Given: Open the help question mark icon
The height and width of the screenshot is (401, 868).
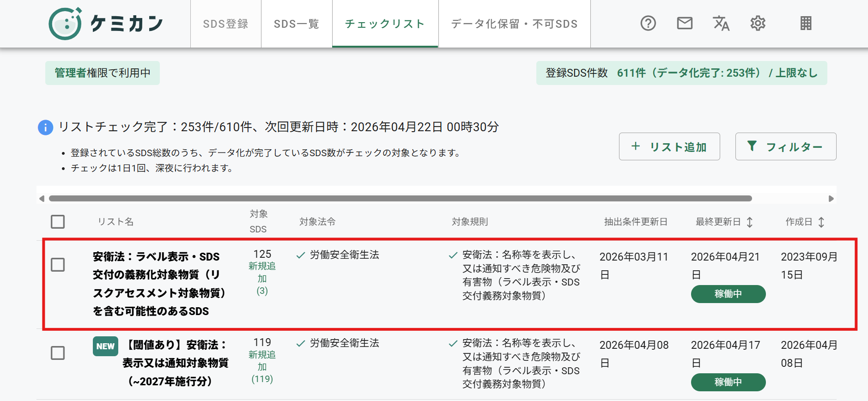Looking at the screenshot, I should click(648, 23).
